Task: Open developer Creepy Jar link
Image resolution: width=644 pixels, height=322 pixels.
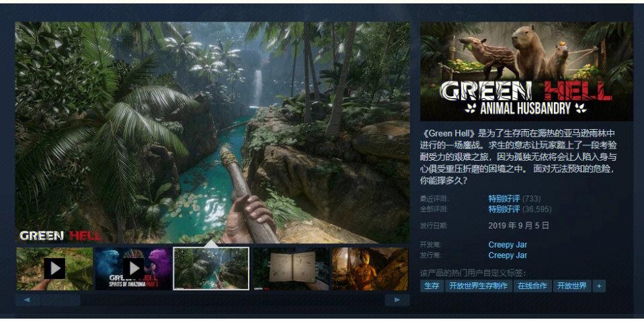Action: point(508,245)
